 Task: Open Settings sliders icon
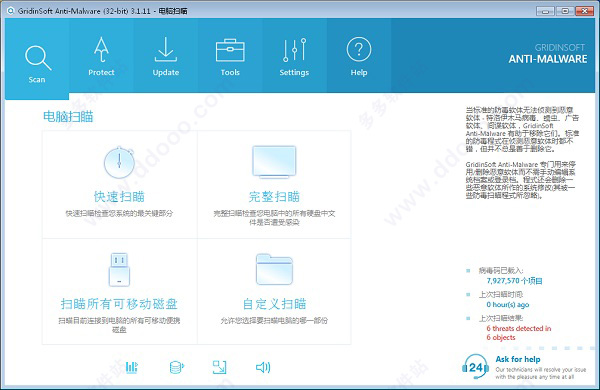tap(294, 55)
